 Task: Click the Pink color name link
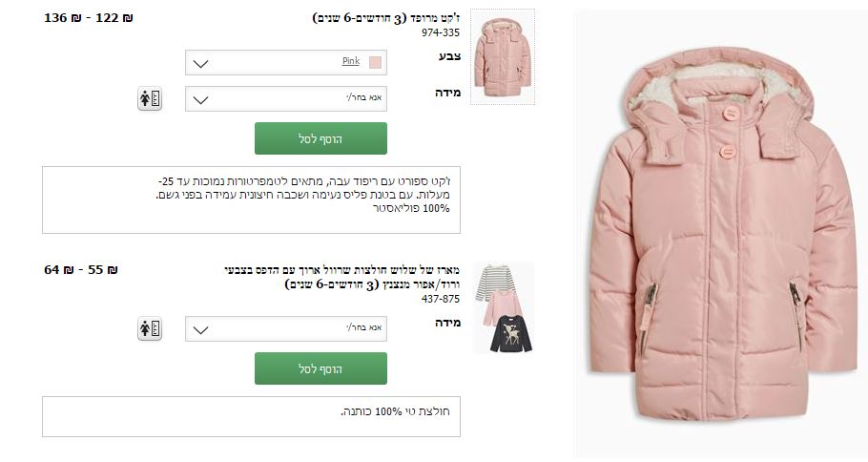[351, 61]
